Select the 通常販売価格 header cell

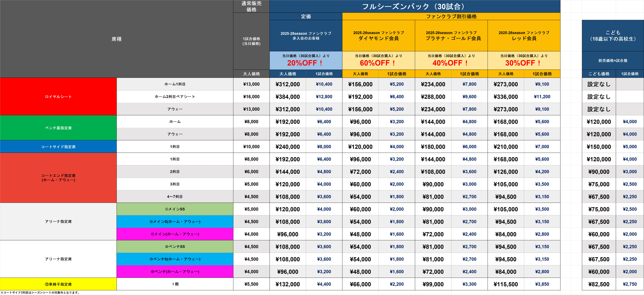[x=251, y=6]
